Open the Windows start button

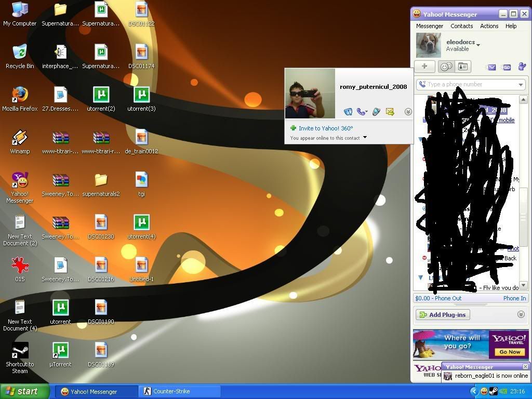24,392
